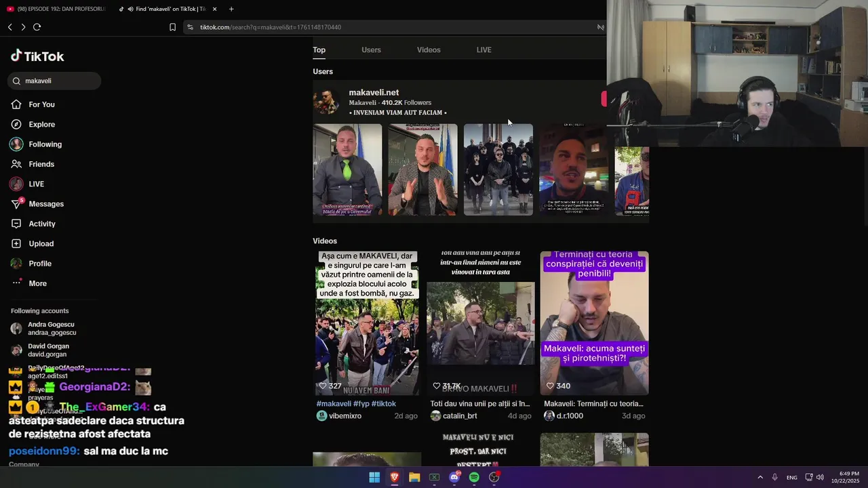Open the Upload page

(41, 243)
